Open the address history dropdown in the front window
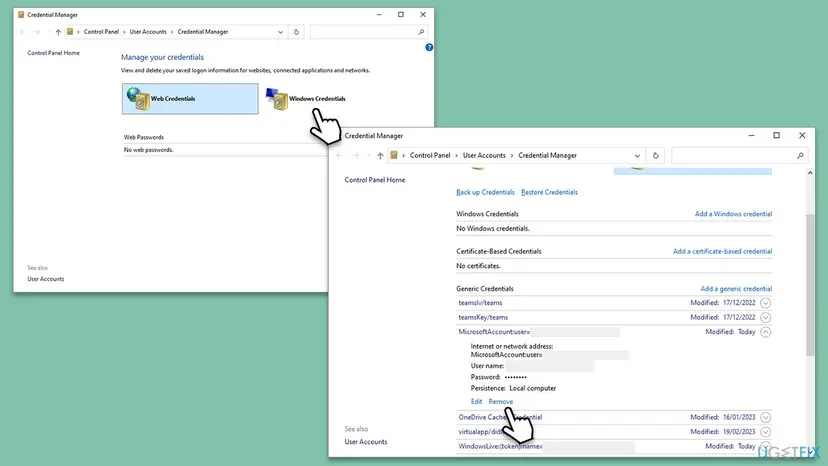This screenshot has width=828, height=466. 637,156
